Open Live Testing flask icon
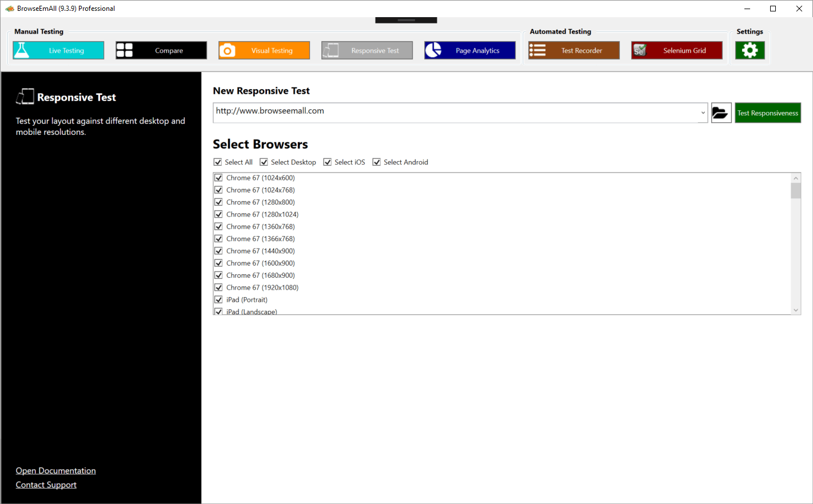The image size is (813, 504). pyautogui.click(x=22, y=50)
